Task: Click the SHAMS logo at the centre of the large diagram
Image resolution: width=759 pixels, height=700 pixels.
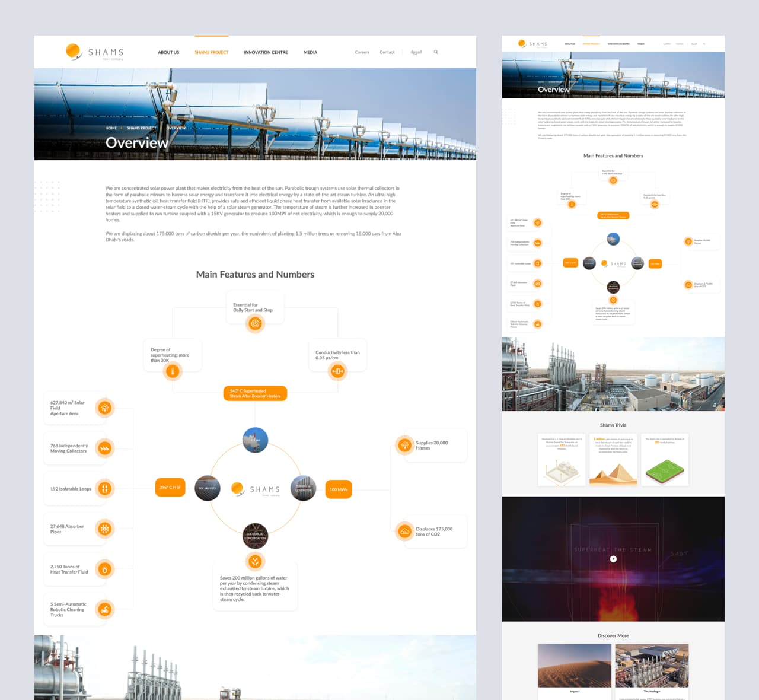Action: click(x=256, y=489)
